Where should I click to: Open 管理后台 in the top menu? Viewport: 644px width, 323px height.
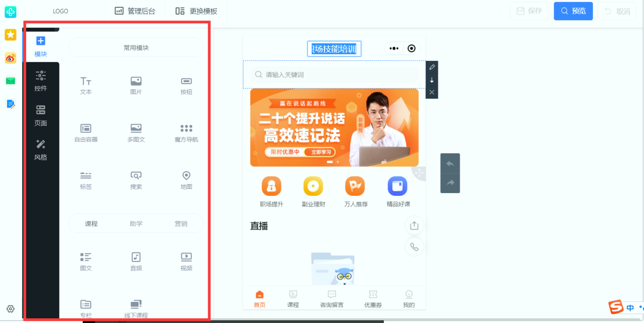[x=135, y=11]
